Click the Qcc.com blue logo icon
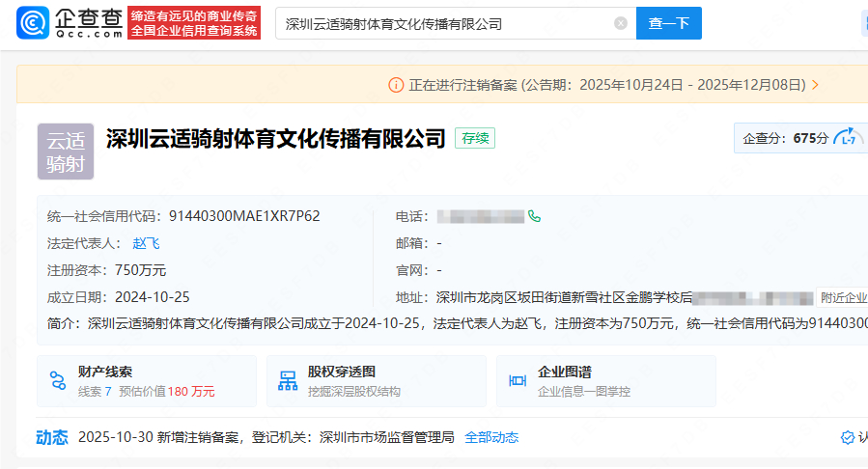 pos(33,22)
